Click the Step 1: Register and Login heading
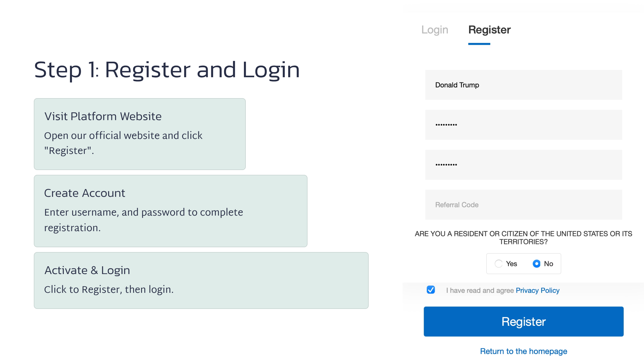 tap(167, 70)
